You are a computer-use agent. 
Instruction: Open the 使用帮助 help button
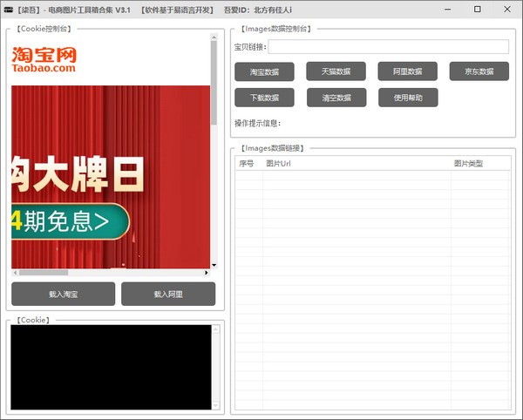(x=407, y=98)
